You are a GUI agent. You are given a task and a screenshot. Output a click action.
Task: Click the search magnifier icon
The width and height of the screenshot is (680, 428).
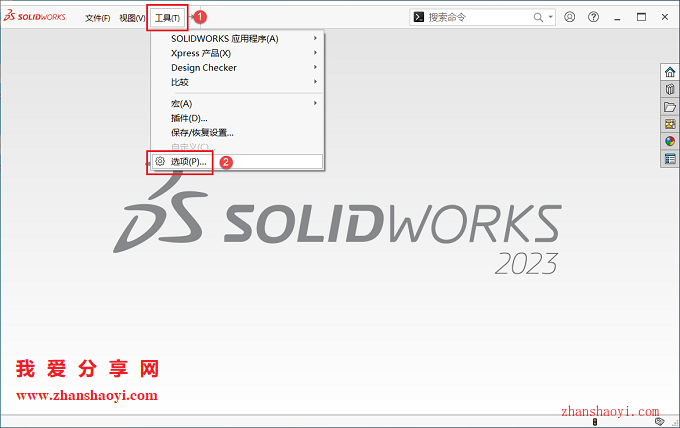click(x=538, y=17)
